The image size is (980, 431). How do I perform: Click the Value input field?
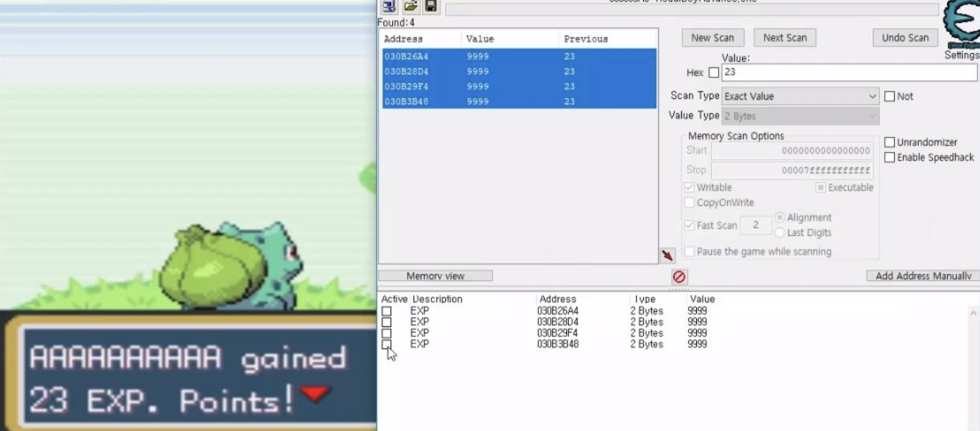(849, 72)
